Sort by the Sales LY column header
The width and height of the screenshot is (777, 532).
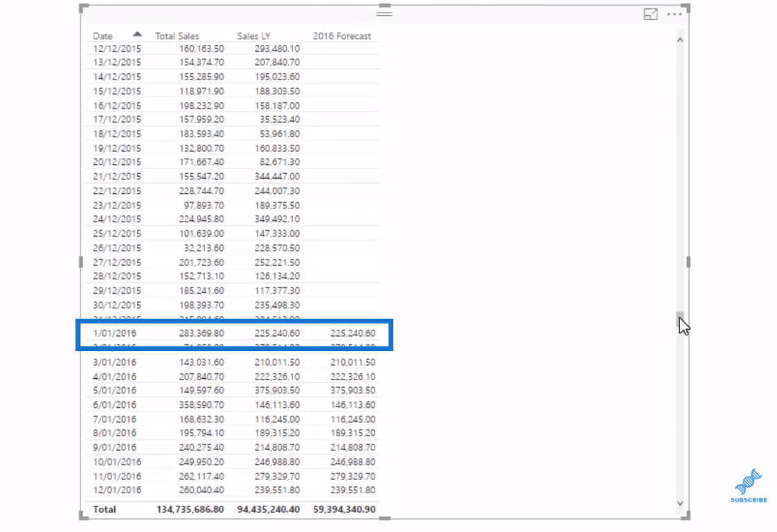(x=253, y=36)
